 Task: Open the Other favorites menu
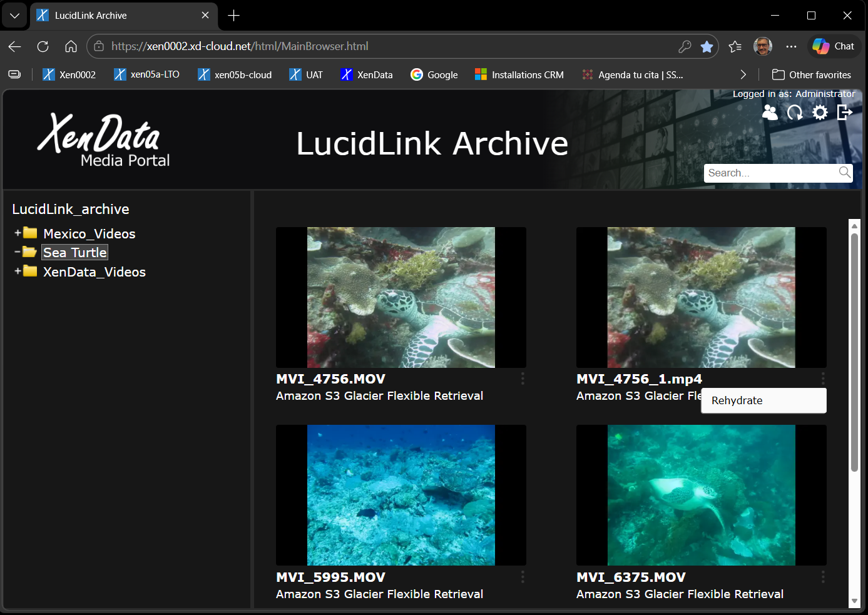coord(811,74)
